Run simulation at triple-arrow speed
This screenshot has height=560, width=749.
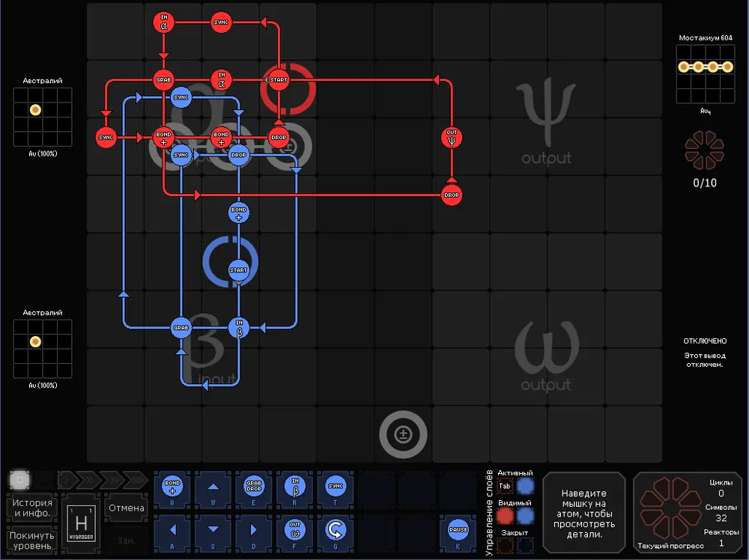(x=112, y=480)
